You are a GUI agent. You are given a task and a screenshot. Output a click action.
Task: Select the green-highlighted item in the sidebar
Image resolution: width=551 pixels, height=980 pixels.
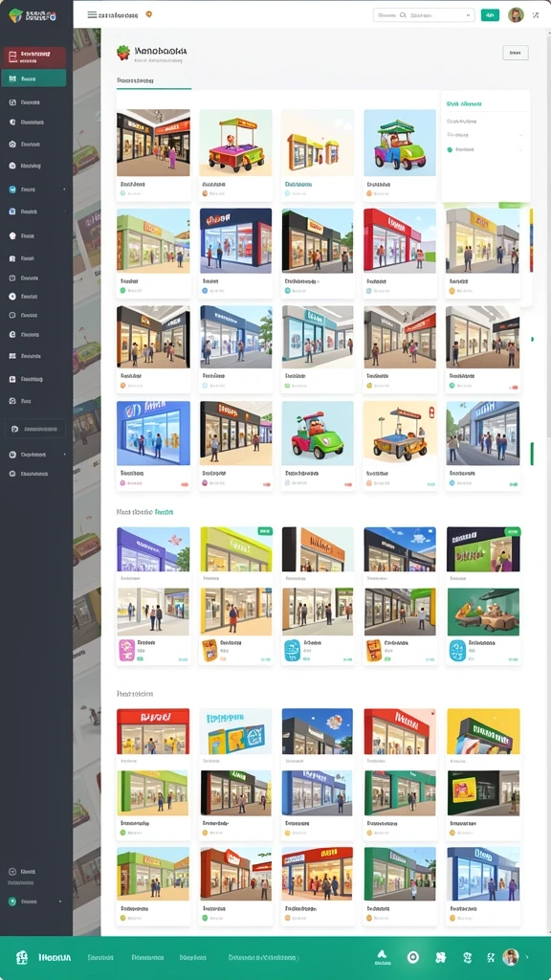tap(33, 78)
